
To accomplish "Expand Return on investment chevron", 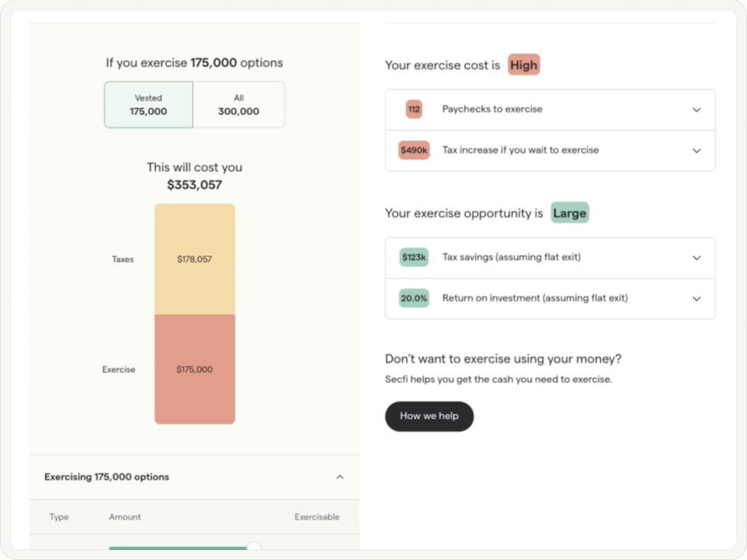I will coord(697,298).
